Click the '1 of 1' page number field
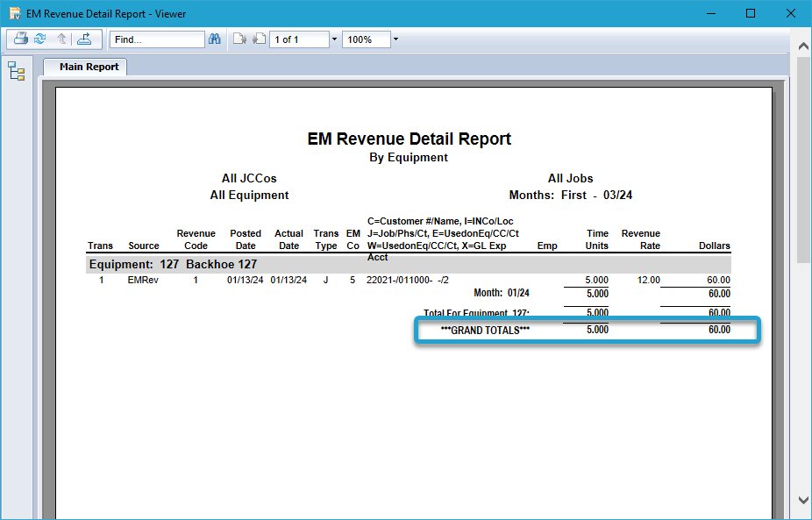This screenshot has height=520, width=812. (299, 39)
